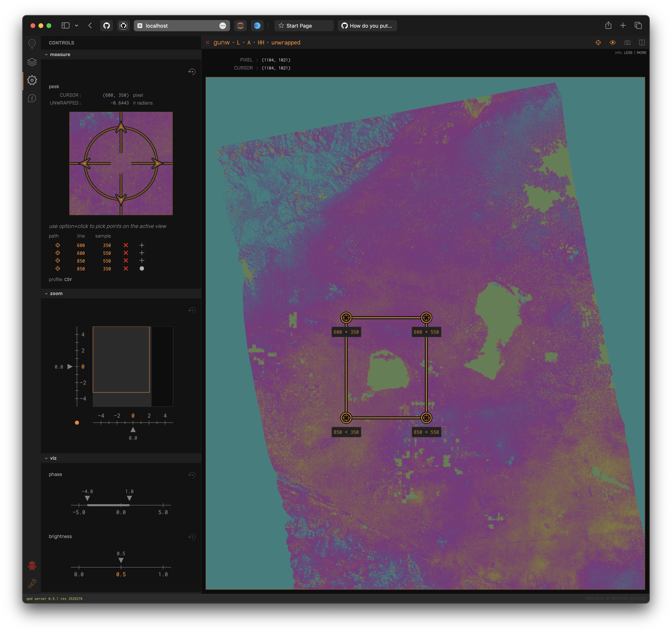
Task: Open the info panel in the activity bar
Action: (x=32, y=98)
